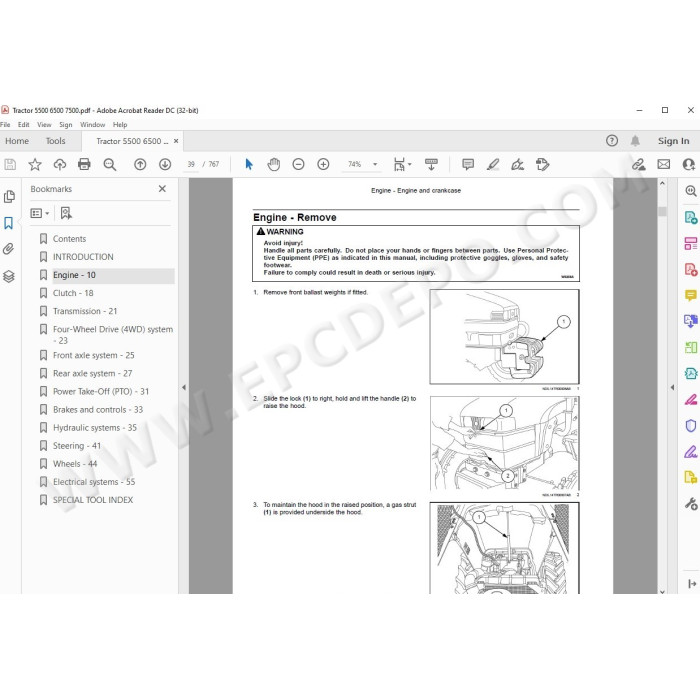
Task: Activate the hand pan tool
Action: 274,165
